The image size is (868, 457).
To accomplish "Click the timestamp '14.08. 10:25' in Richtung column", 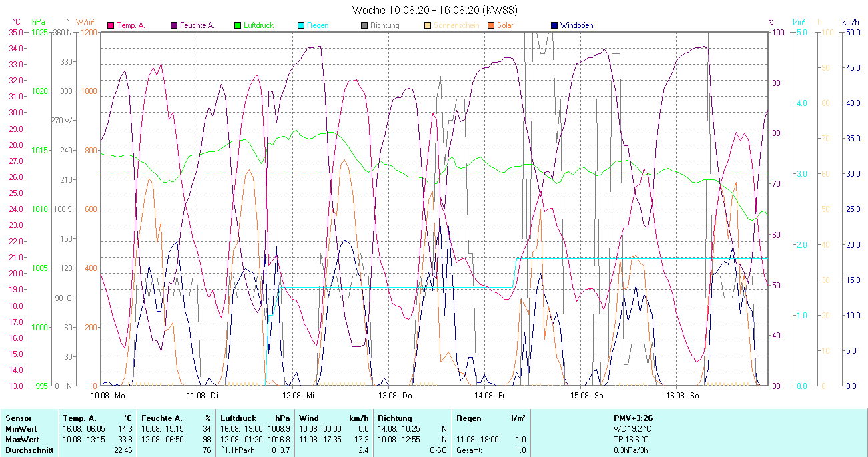I will pyautogui.click(x=400, y=429).
